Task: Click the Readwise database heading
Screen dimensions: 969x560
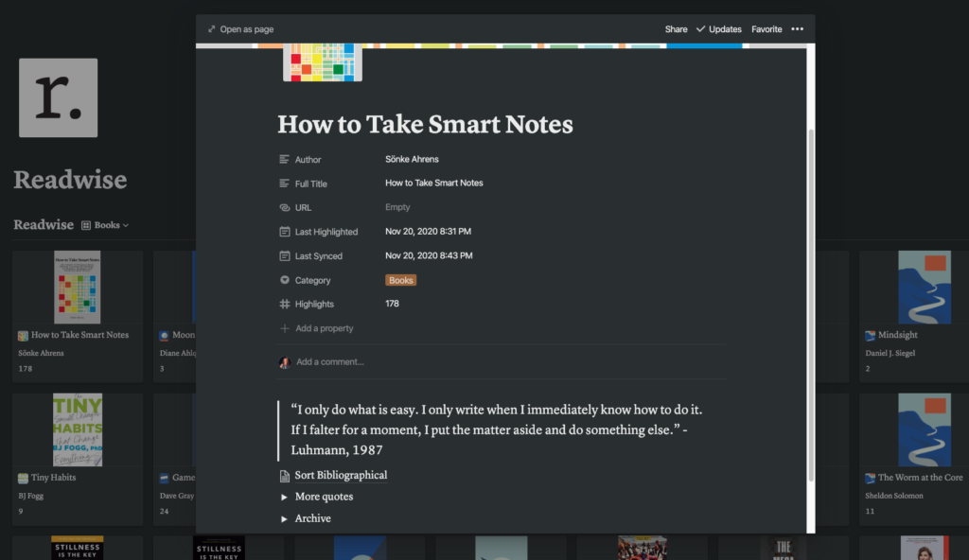Action: [x=44, y=225]
